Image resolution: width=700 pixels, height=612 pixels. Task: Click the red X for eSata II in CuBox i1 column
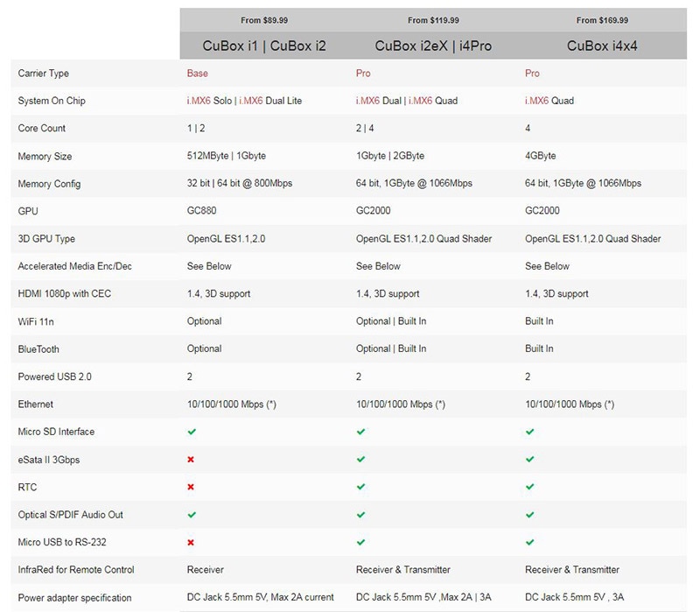(192, 460)
